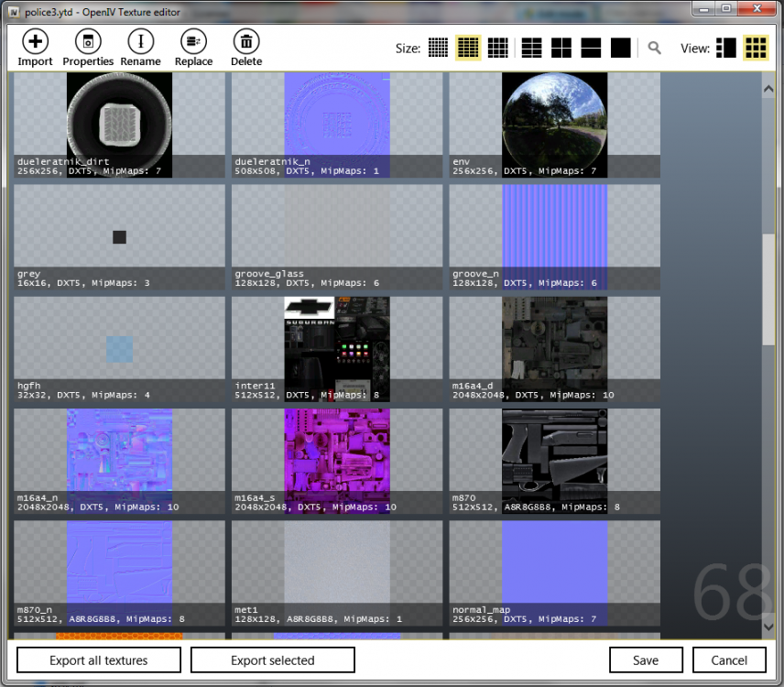Click the scrollbar down arrow
Image resolution: width=784 pixels, height=687 pixels.
(768, 627)
